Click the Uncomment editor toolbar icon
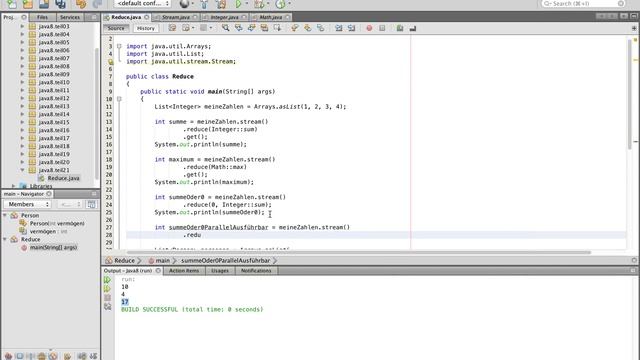640x360 pixels. pos(413,28)
